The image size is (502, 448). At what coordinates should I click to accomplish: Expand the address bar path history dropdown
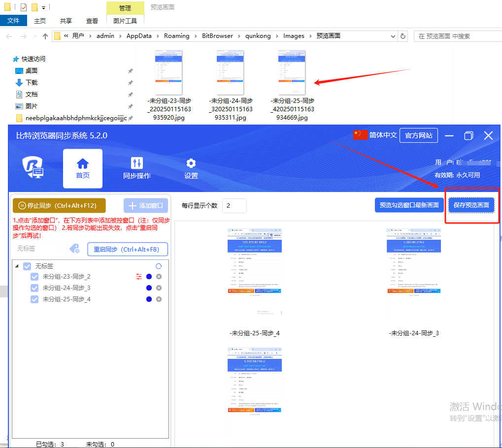coord(393,36)
